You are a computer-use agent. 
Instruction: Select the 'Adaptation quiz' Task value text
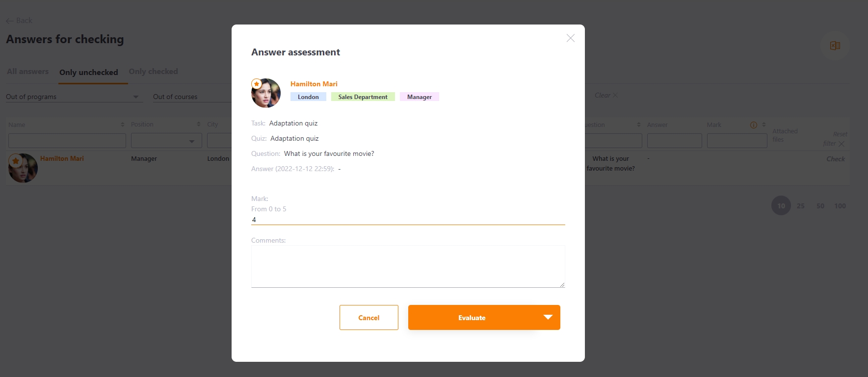pos(293,124)
